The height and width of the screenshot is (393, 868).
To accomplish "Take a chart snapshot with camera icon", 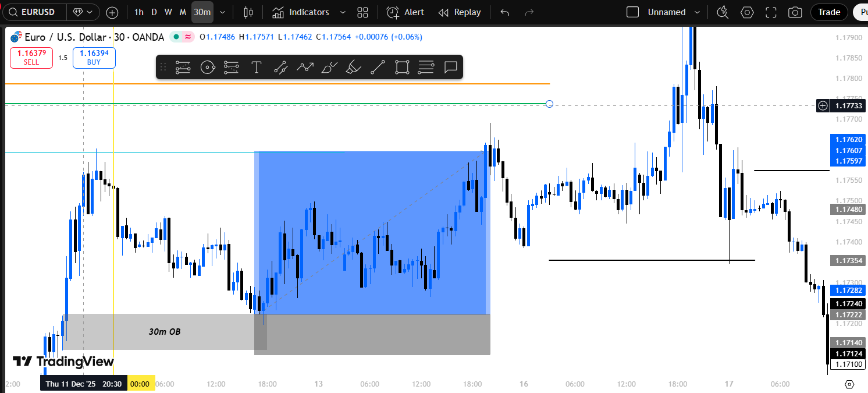I will tap(795, 12).
